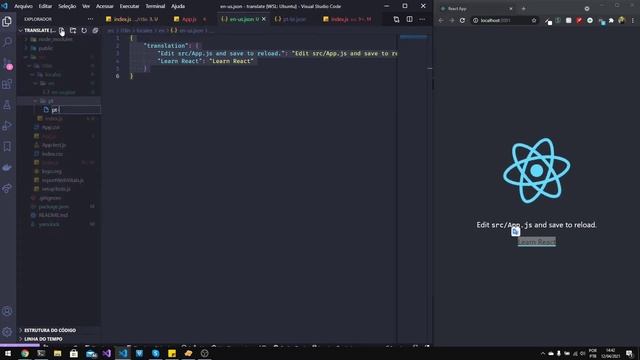Open the purple Visual Studio taskbar icon
Screen dimensions: 640x360
[107, 353]
